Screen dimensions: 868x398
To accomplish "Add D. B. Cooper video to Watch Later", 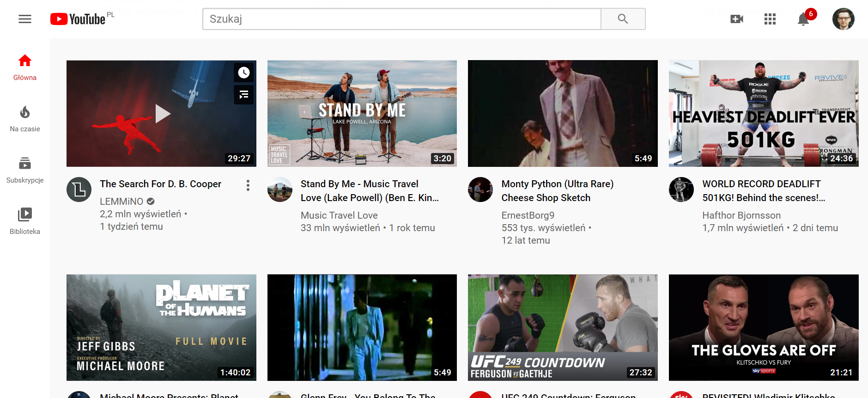I will pyautogui.click(x=244, y=73).
